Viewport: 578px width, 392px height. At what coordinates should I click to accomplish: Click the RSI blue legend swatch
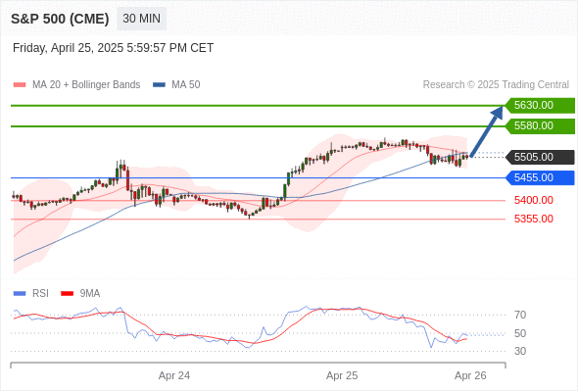pos(20,294)
